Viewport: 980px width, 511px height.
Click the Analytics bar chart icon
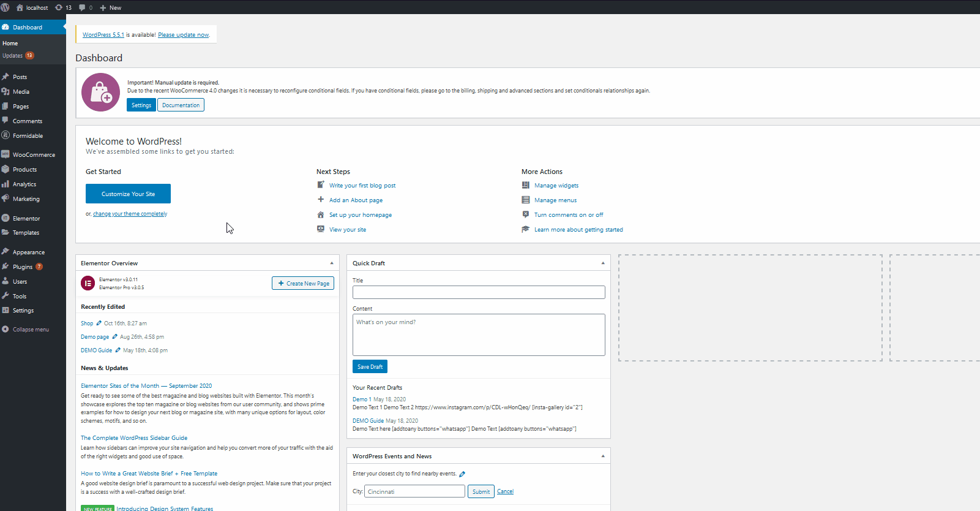[6, 184]
